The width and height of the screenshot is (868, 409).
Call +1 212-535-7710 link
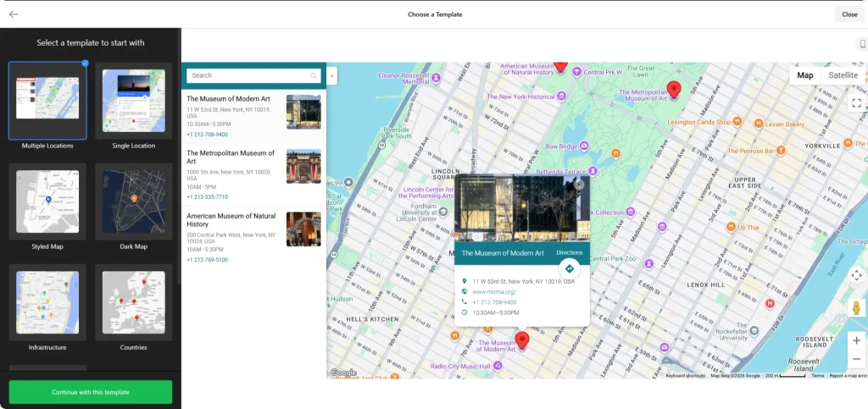click(x=207, y=197)
